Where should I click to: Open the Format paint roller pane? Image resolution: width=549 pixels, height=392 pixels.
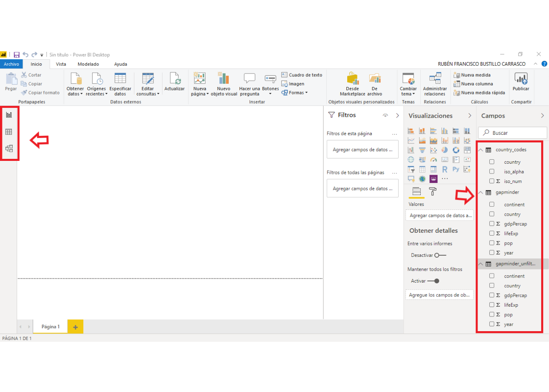click(x=433, y=191)
